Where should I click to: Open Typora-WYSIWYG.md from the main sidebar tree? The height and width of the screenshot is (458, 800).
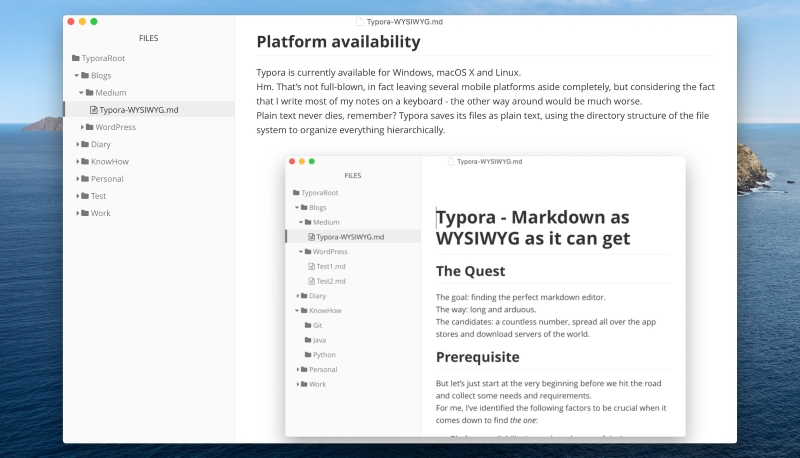point(139,110)
